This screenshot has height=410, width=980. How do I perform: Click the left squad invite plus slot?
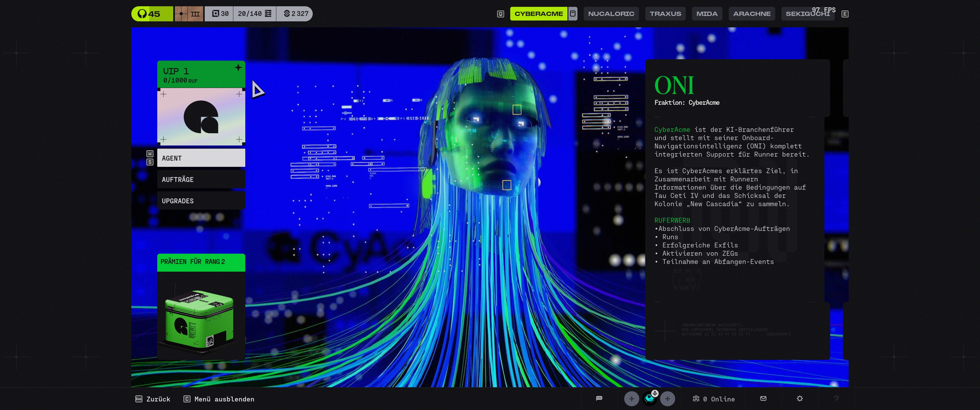click(x=632, y=399)
